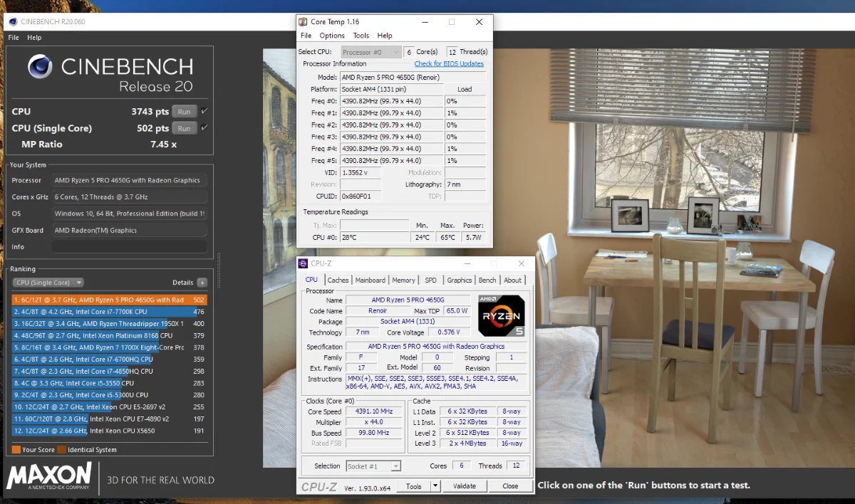
Task: Click the orange Your Score legend swatch
Action: [x=16, y=450]
